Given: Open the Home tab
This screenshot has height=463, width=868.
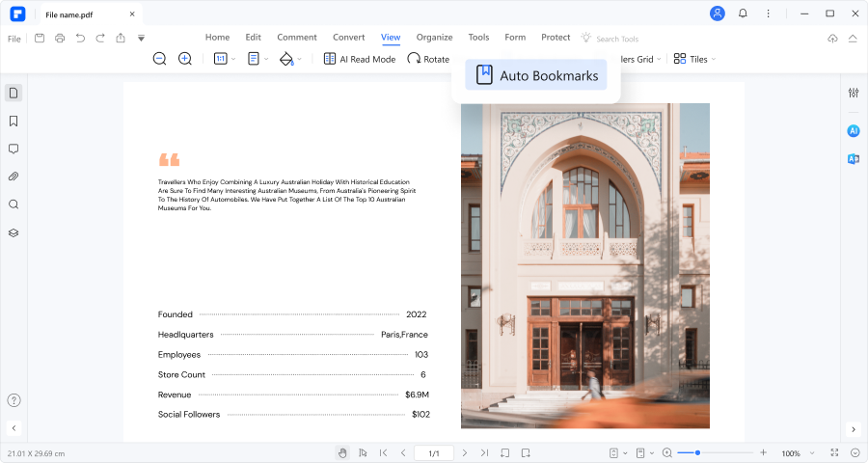Looking at the screenshot, I should [x=218, y=37].
